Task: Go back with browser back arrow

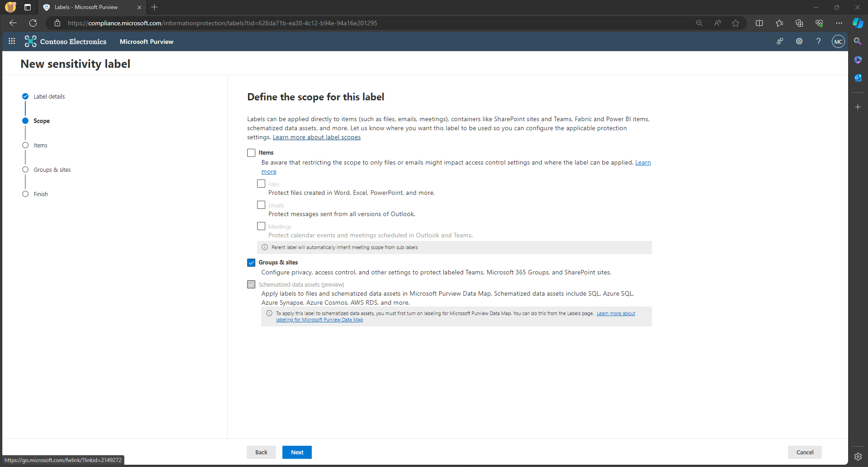Action: 13,23
